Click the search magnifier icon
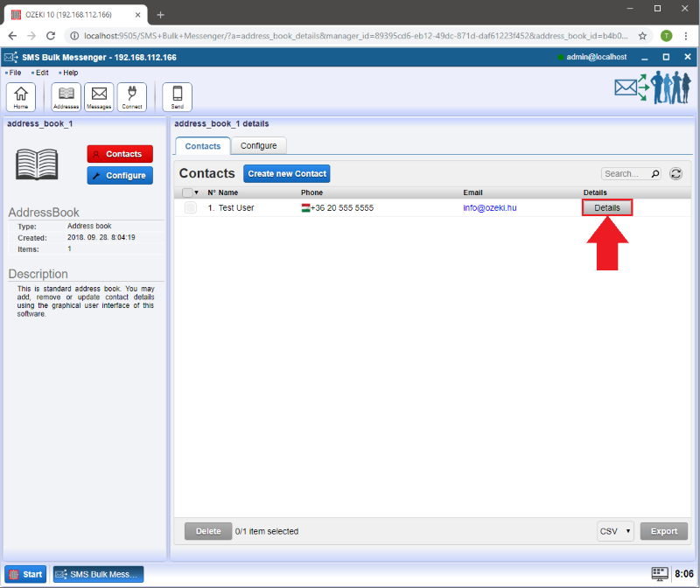The width and height of the screenshot is (700, 588). (x=655, y=174)
